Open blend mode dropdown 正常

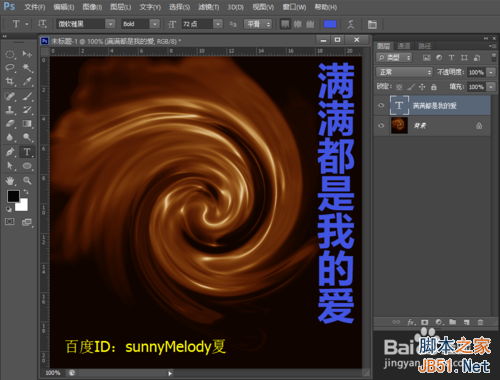point(404,72)
